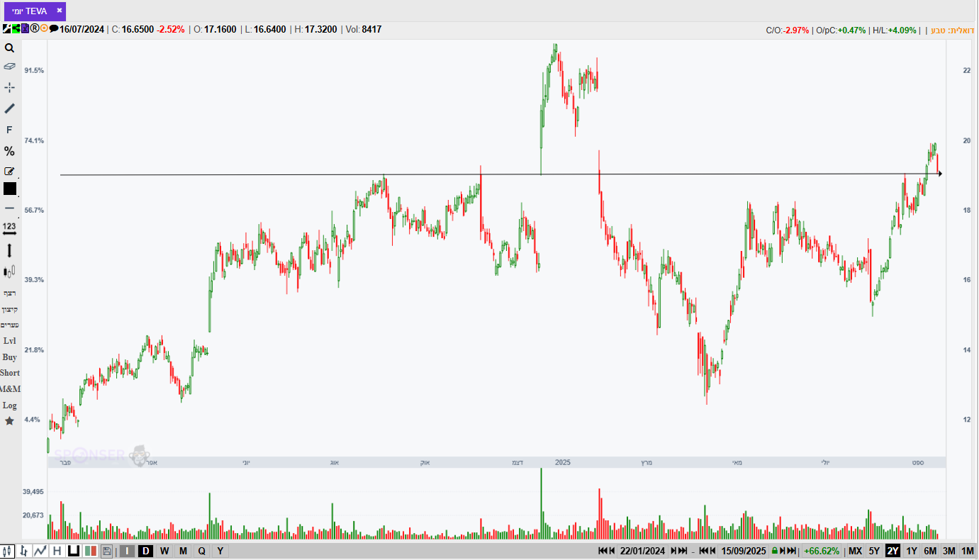Click the Buy signal button

tap(10, 357)
